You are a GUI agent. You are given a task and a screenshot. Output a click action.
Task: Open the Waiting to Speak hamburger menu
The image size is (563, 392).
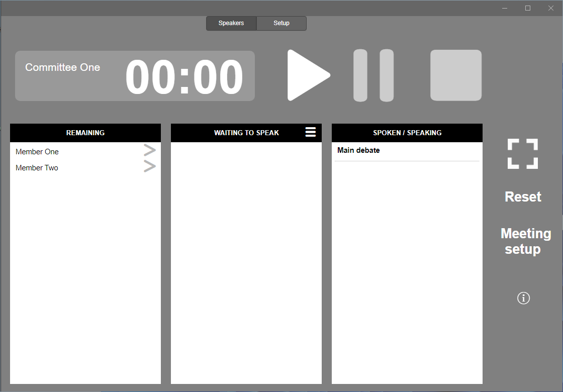311,132
